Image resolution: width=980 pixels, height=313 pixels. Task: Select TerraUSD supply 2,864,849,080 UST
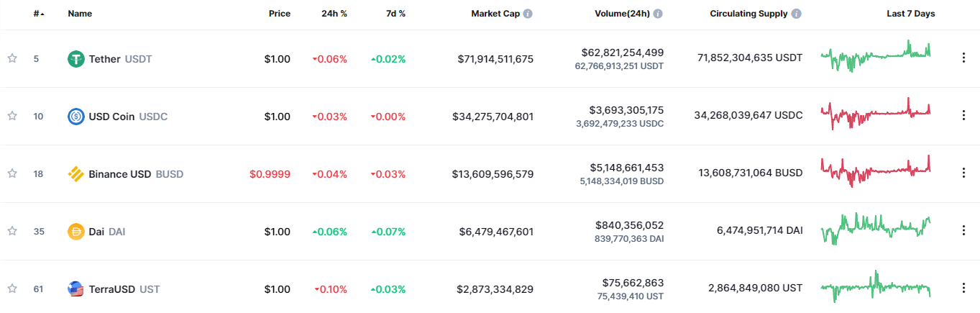coord(756,288)
